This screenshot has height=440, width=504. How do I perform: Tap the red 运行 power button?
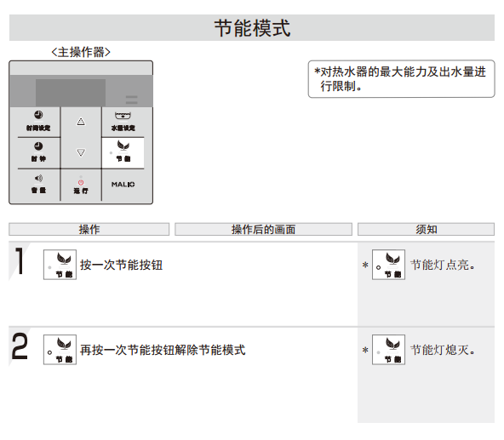tap(81, 186)
